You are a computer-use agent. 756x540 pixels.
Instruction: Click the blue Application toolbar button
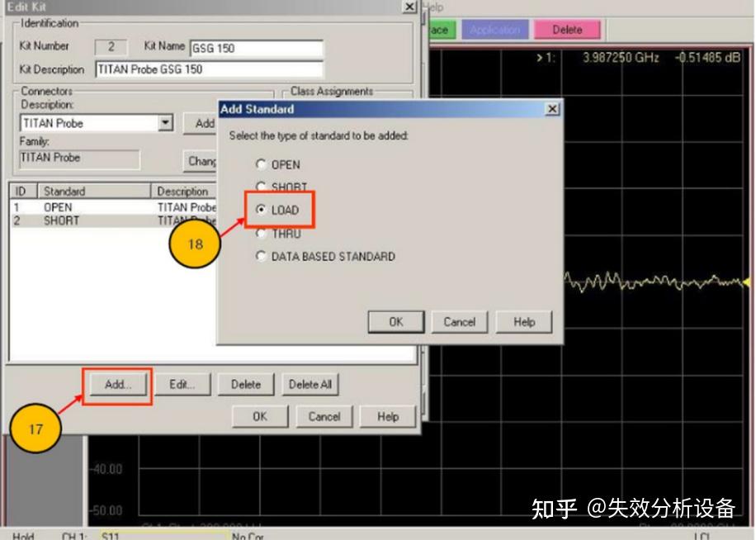tap(495, 30)
